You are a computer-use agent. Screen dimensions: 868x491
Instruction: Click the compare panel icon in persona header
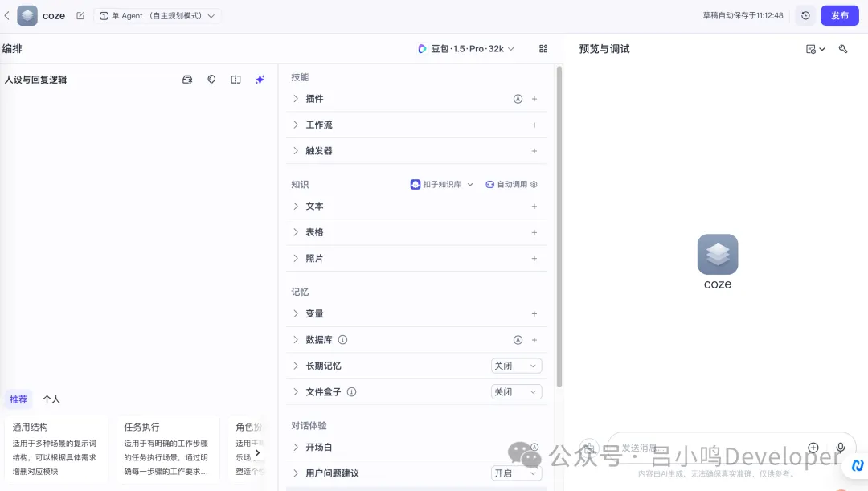[x=235, y=80]
